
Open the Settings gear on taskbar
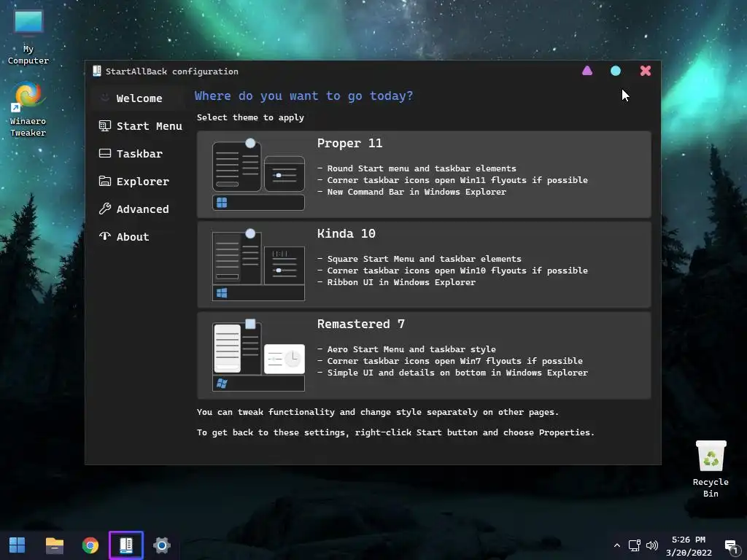tap(161, 545)
